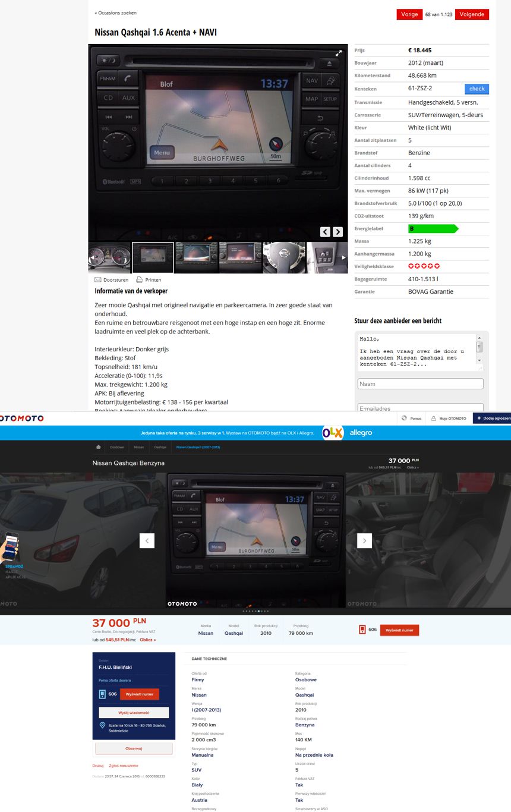Viewport: 511px width, 812px height.
Task: Click the Doorsturen envelope icon
Action: point(97,279)
